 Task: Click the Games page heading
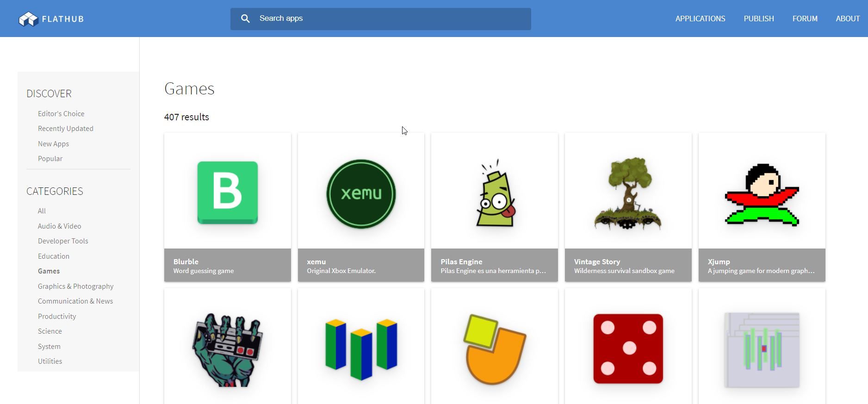point(189,88)
